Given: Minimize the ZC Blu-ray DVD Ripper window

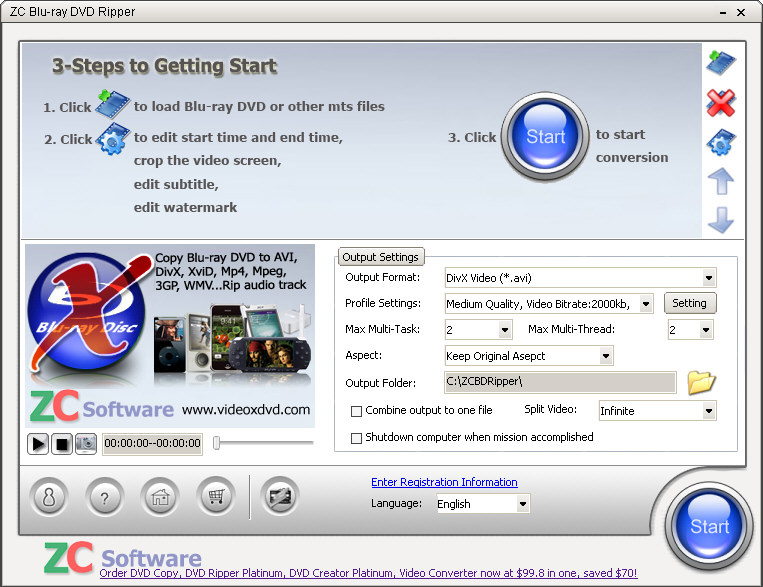Looking at the screenshot, I should coord(723,13).
